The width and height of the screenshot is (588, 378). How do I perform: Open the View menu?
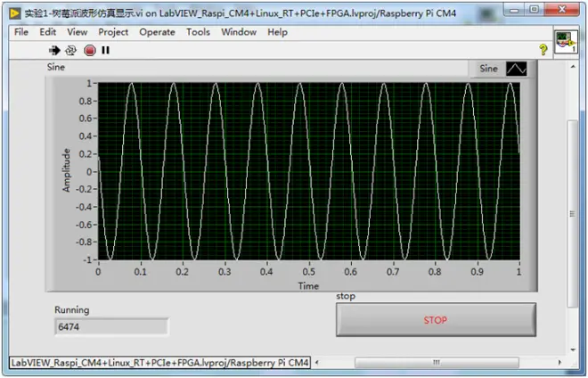click(78, 32)
